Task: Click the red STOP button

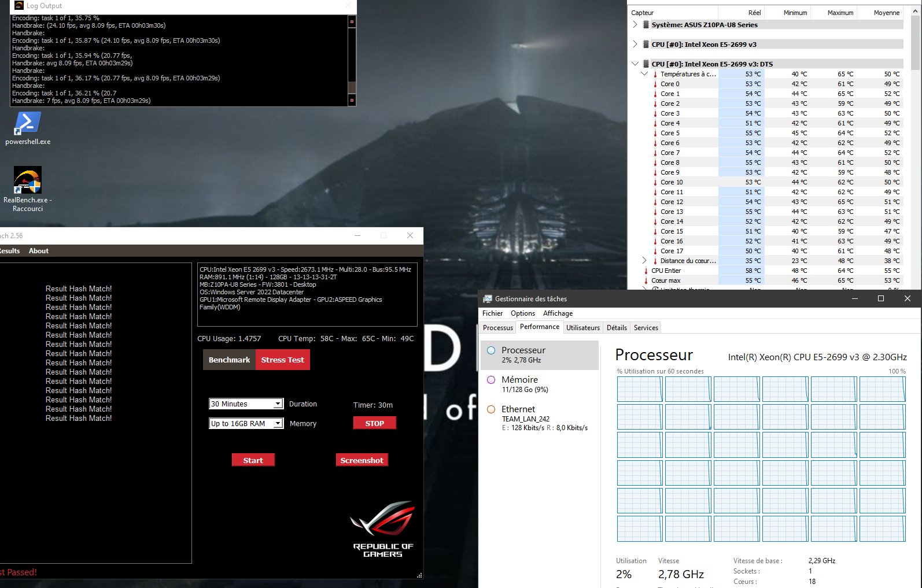Action: point(375,423)
